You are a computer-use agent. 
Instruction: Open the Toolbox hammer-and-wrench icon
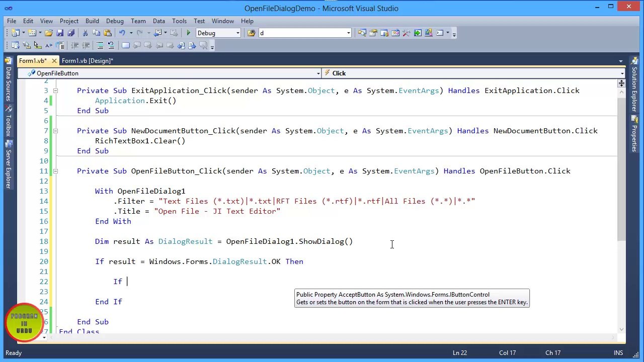click(406, 33)
